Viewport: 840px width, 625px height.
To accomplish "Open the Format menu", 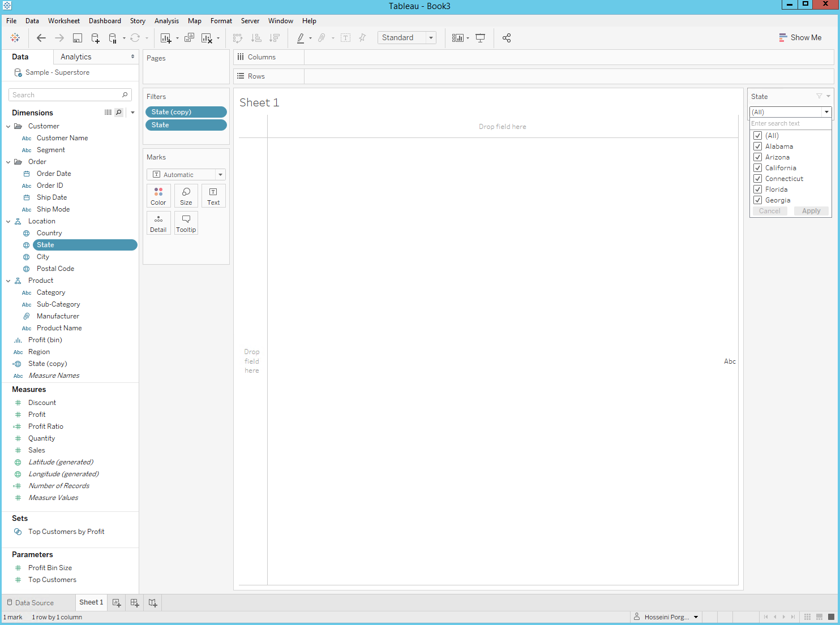I will point(221,21).
